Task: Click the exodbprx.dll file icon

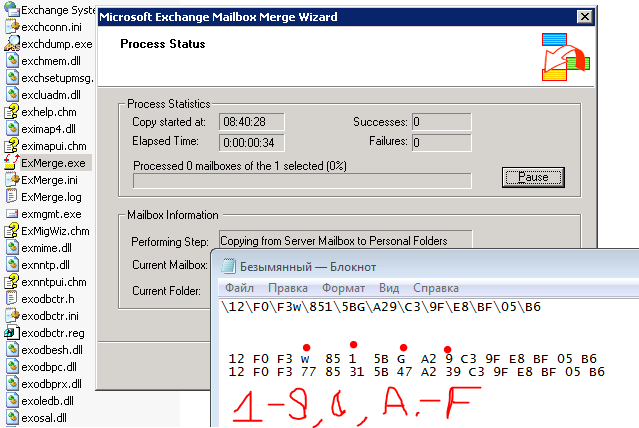Action: (12, 384)
